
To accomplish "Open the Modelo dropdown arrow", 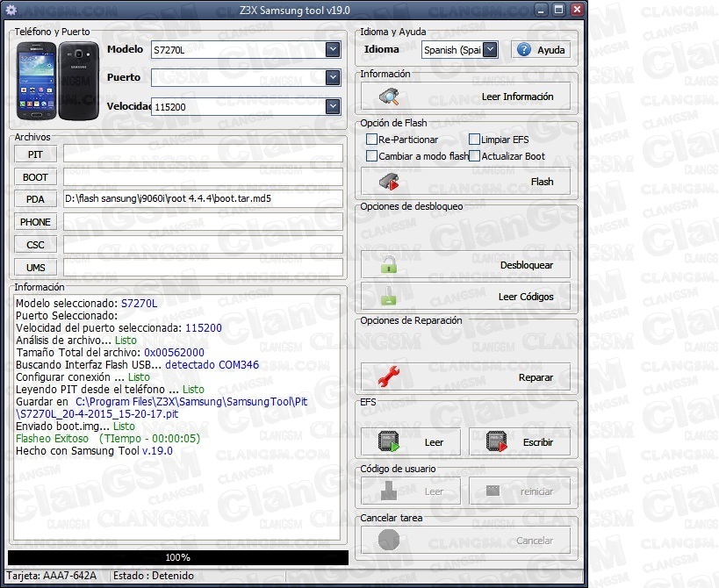I will 333,49.
